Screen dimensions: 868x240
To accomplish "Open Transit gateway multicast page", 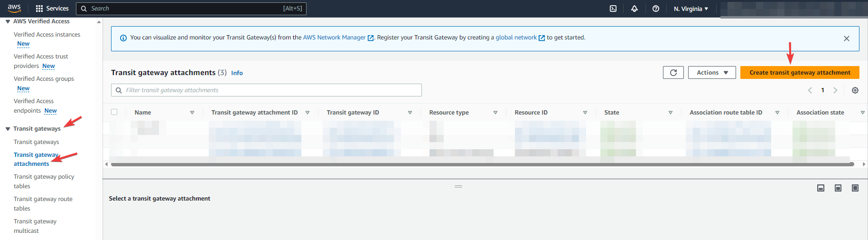I will click(35, 226).
